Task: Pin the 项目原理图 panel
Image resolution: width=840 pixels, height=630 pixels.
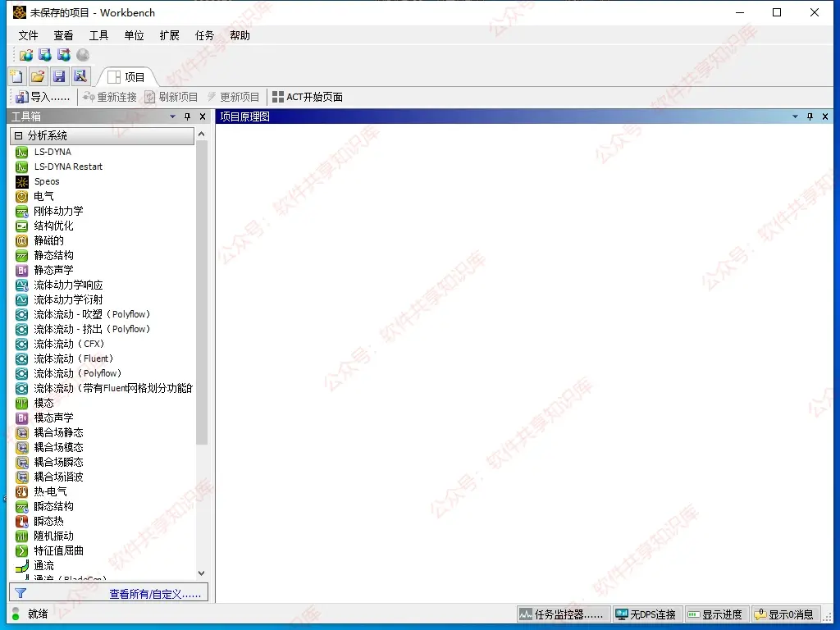Action: point(810,116)
